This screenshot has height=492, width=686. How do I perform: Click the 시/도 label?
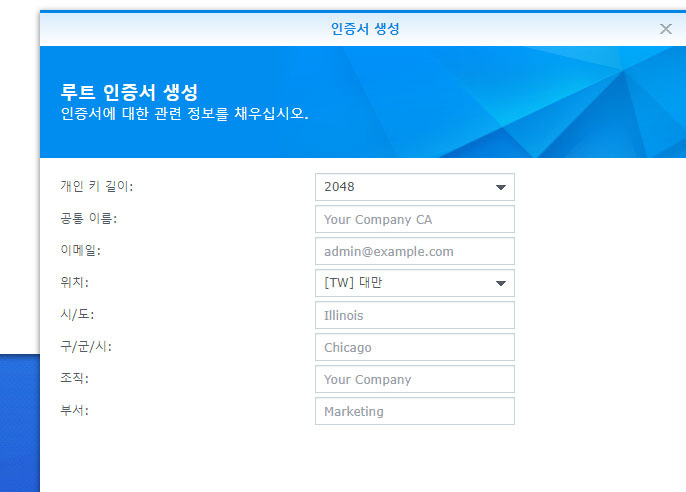[x=77, y=315]
